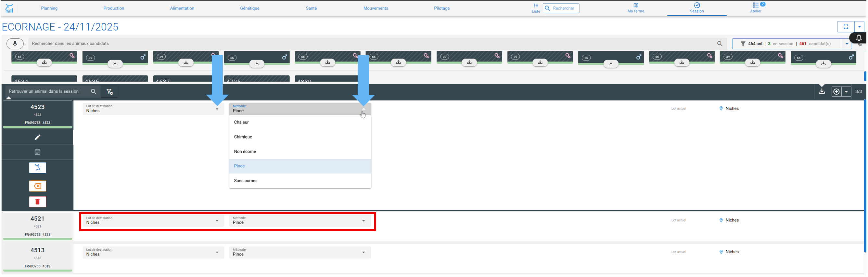This screenshot has width=868, height=277.
Task: Click the farm logo icon
Action: pos(9,8)
